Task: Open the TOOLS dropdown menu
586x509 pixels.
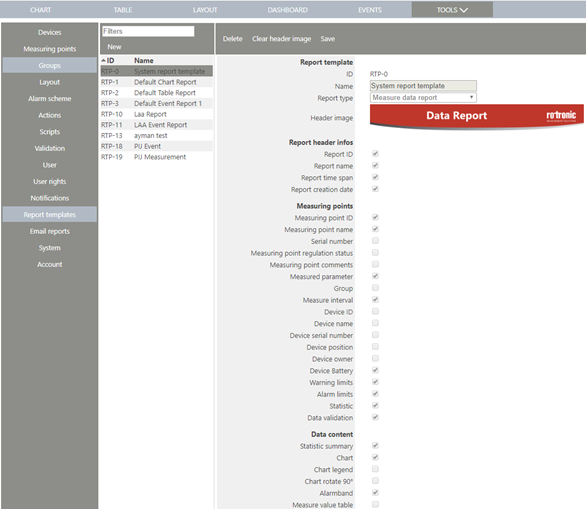Action: click(452, 10)
